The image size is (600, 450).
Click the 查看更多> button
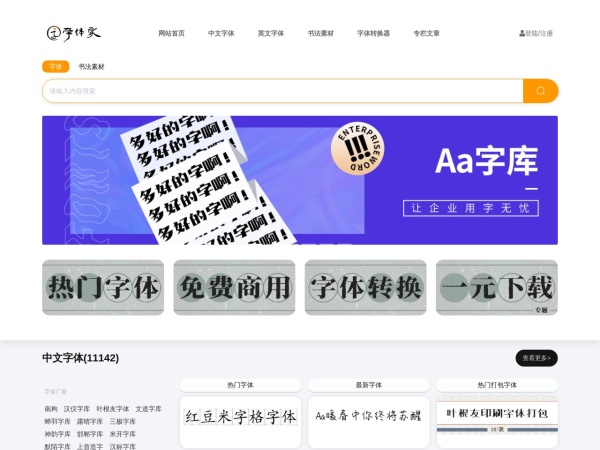click(x=536, y=358)
